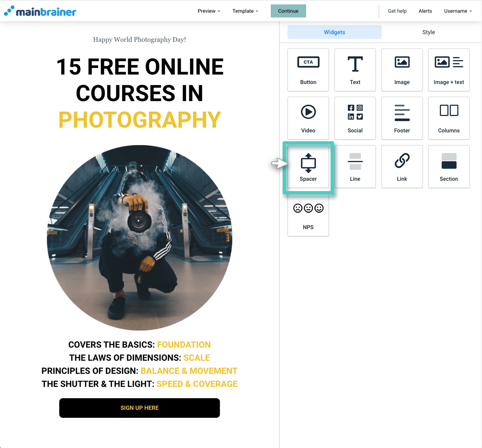
Task: Switch to the Style tab
Action: click(x=428, y=32)
